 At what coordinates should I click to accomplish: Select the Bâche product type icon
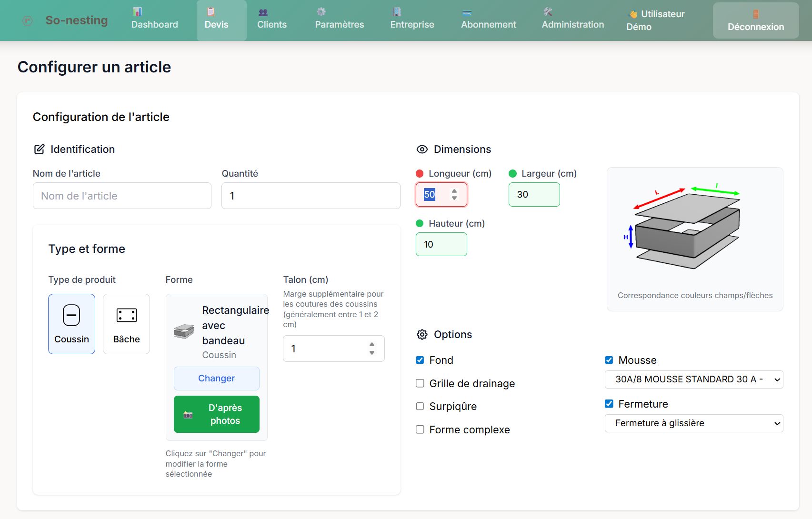pos(126,315)
